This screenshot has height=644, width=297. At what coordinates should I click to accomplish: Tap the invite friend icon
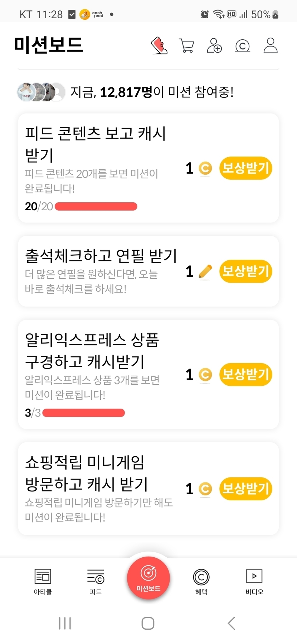pos(214,46)
